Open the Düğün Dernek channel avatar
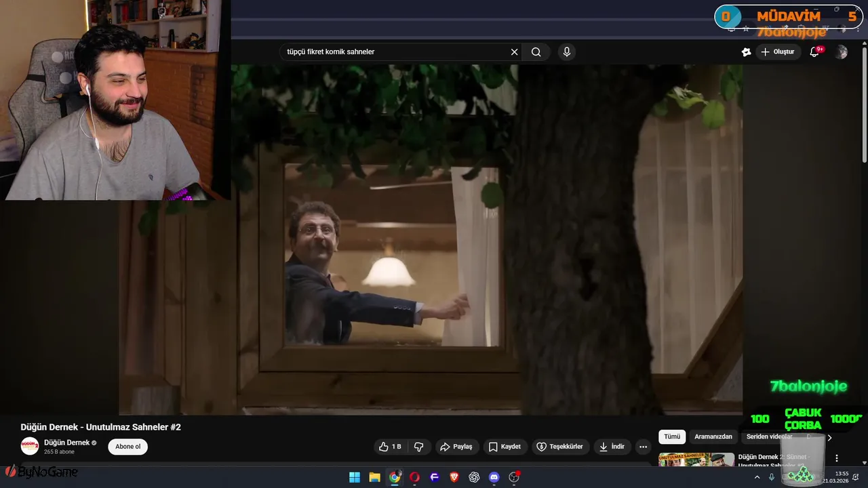This screenshot has height=488, width=868. click(30, 446)
